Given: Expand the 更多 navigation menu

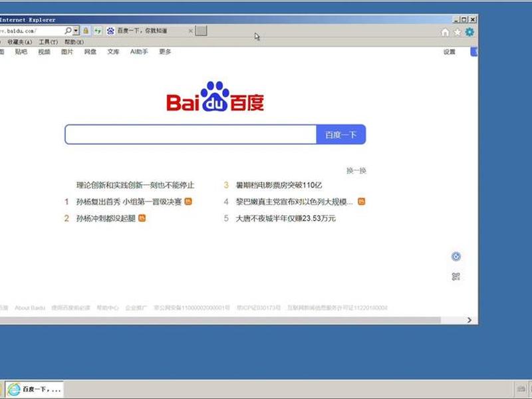Looking at the screenshot, I should coord(165,52).
